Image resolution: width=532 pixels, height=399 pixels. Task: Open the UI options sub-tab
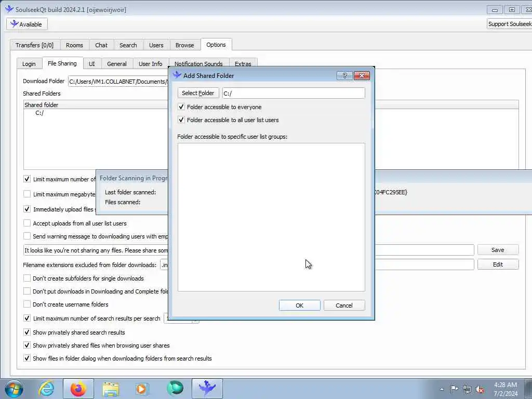coord(91,64)
